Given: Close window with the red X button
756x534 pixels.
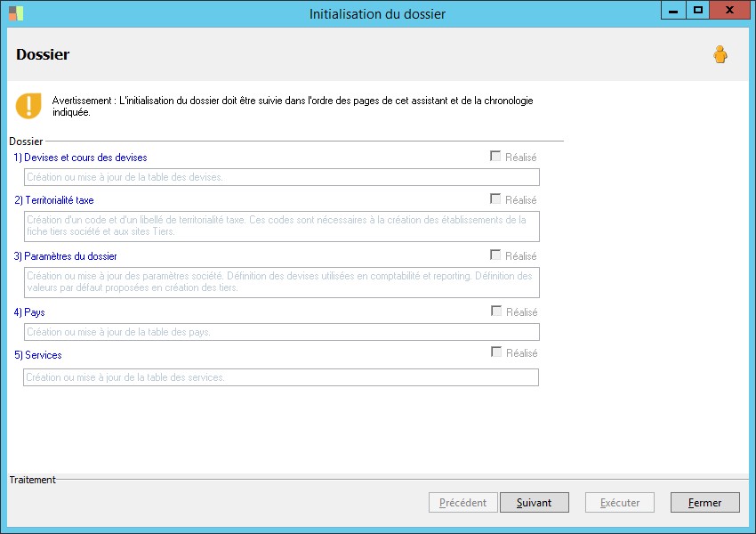Looking at the screenshot, I should point(730,10).
